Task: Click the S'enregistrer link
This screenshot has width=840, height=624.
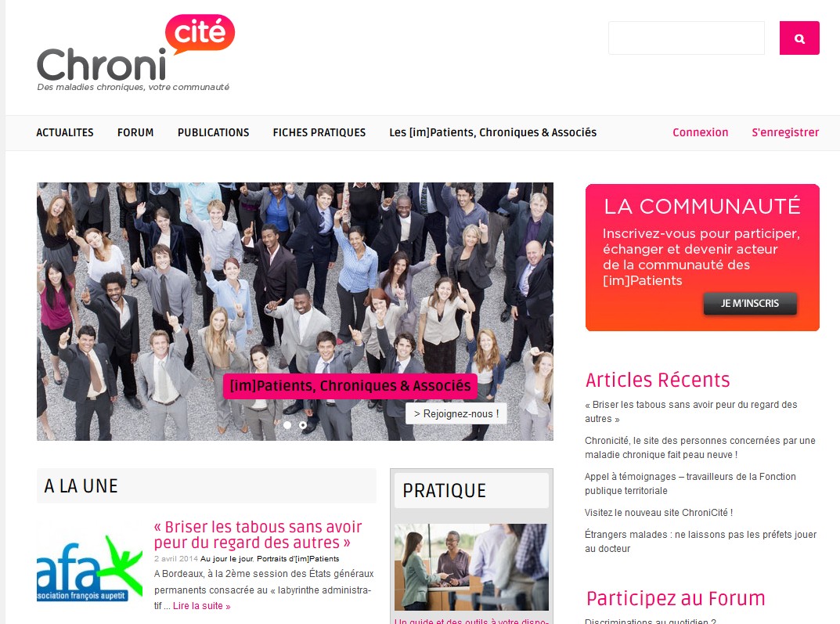Action: click(785, 132)
